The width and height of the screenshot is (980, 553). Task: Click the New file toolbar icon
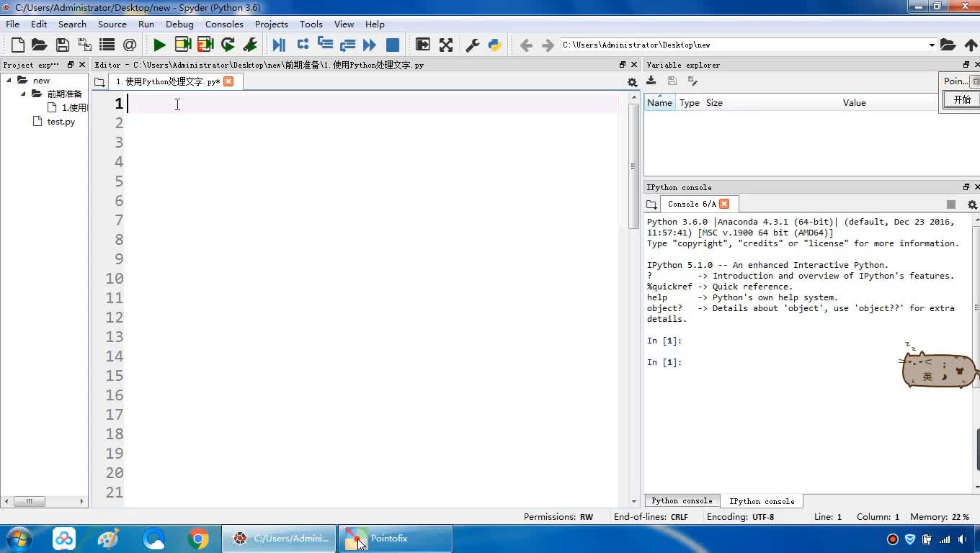(18, 45)
